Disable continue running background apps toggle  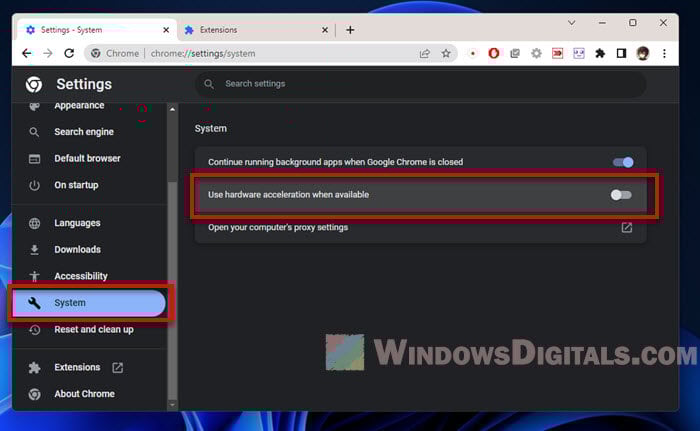623,162
